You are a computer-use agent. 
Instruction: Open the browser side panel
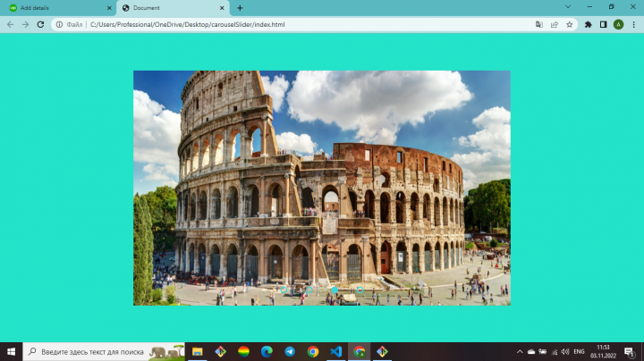[604, 25]
